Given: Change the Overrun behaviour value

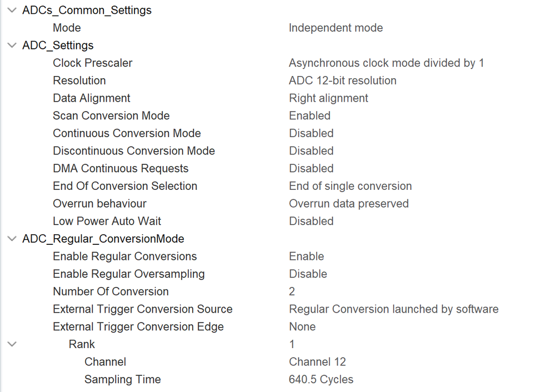Looking at the screenshot, I should (x=349, y=203).
